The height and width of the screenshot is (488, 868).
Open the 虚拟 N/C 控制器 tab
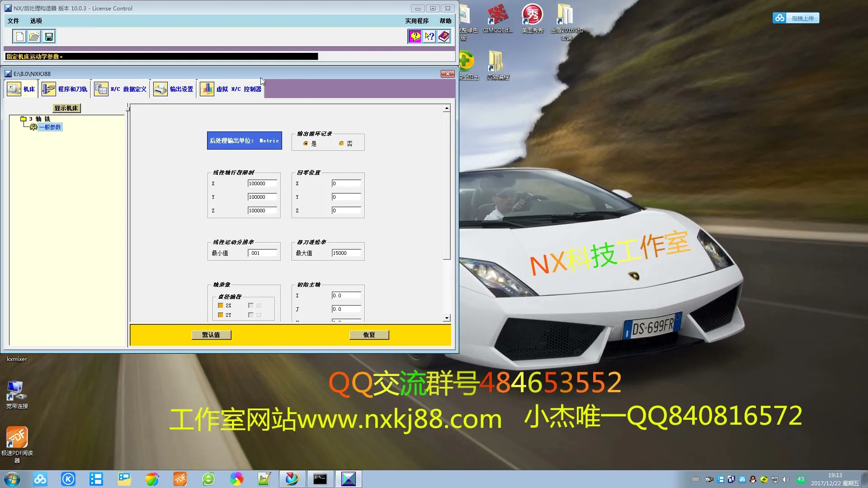coord(231,89)
